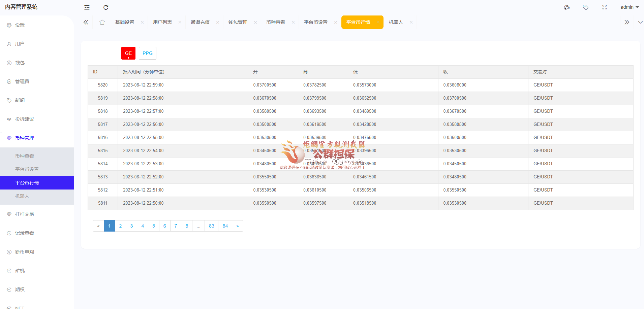Go to pagination page 3
The width and height of the screenshot is (644, 309).
[131, 226]
